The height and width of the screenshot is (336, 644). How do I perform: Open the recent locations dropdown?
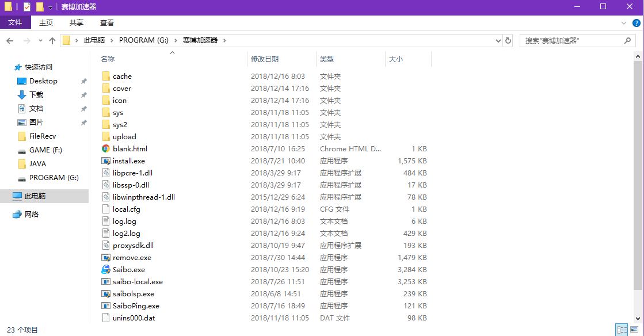click(x=40, y=40)
